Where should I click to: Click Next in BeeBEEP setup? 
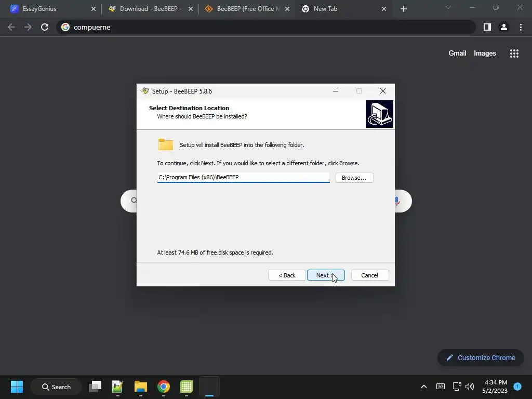point(326,275)
